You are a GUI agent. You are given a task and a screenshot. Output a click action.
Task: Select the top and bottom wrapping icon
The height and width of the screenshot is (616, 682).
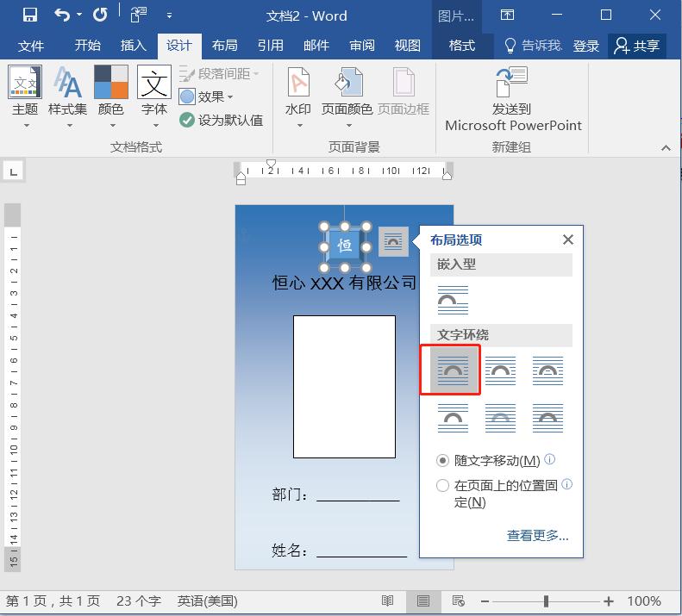(453, 418)
